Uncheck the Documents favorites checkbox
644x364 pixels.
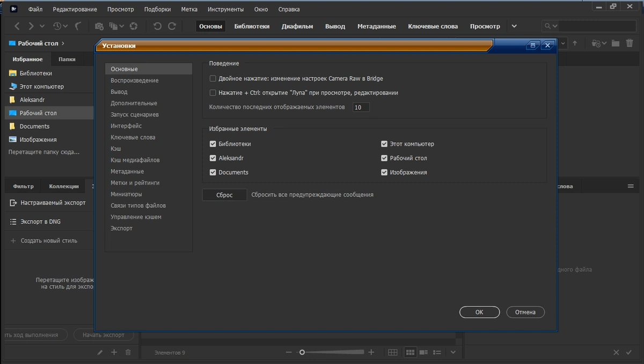pos(213,172)
